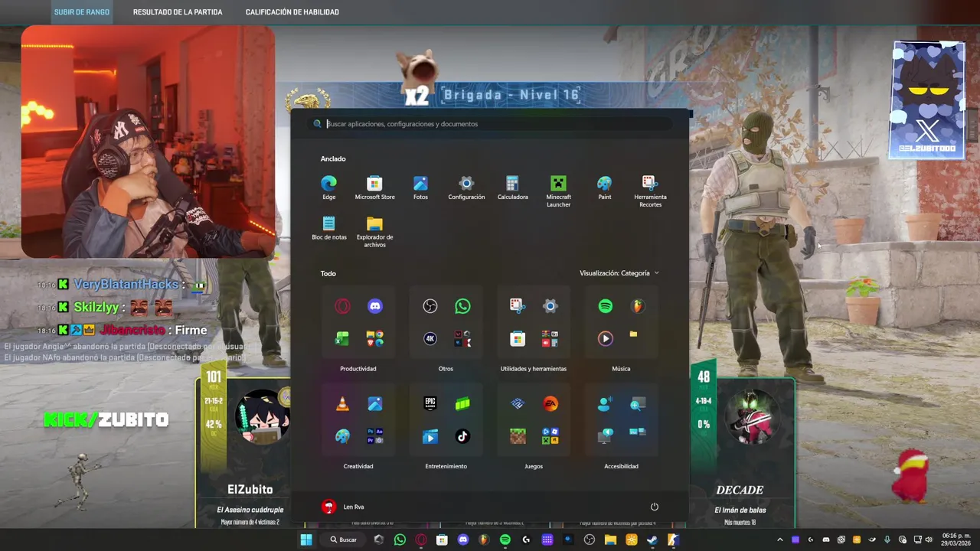Click DECADE player avatar card

[x=754, y=417]
